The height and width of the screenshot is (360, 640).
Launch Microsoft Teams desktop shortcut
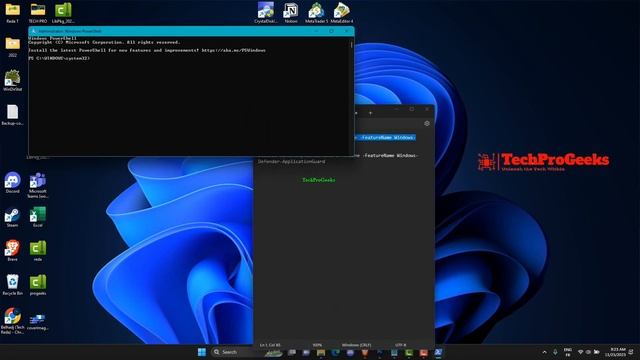point(38,185)
